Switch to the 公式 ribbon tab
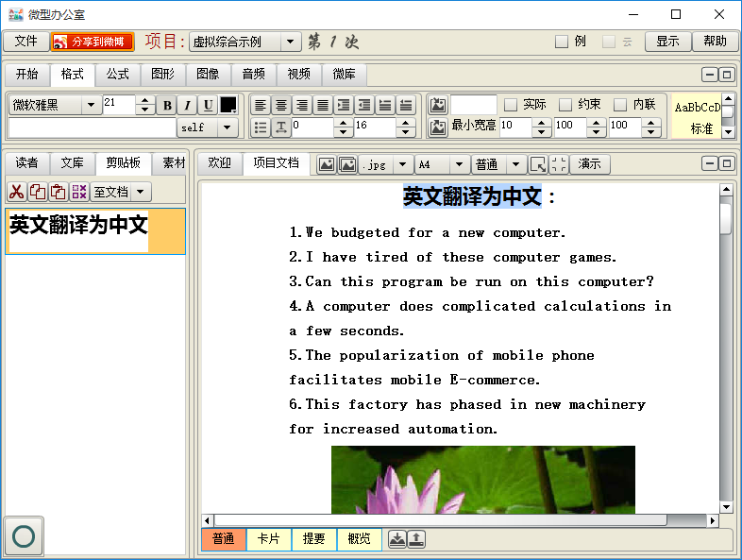742x560 pixels. pyautogui.click(x=117, y=75)
